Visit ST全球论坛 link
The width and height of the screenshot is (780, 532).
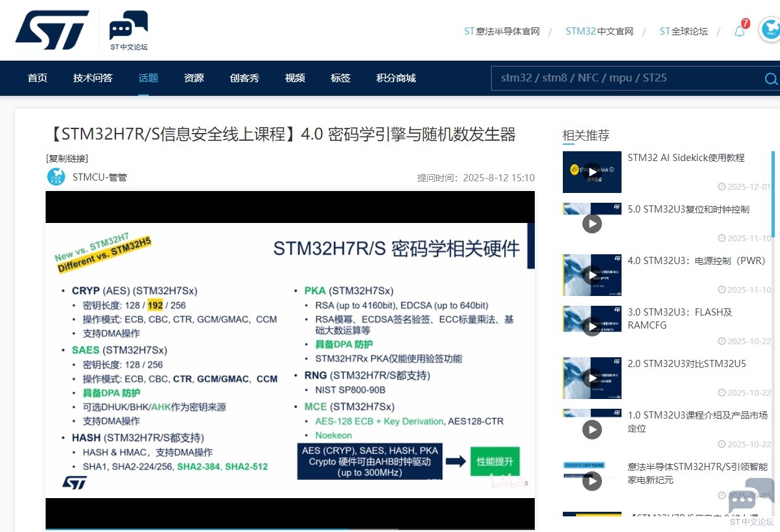(x=683, y=31)
